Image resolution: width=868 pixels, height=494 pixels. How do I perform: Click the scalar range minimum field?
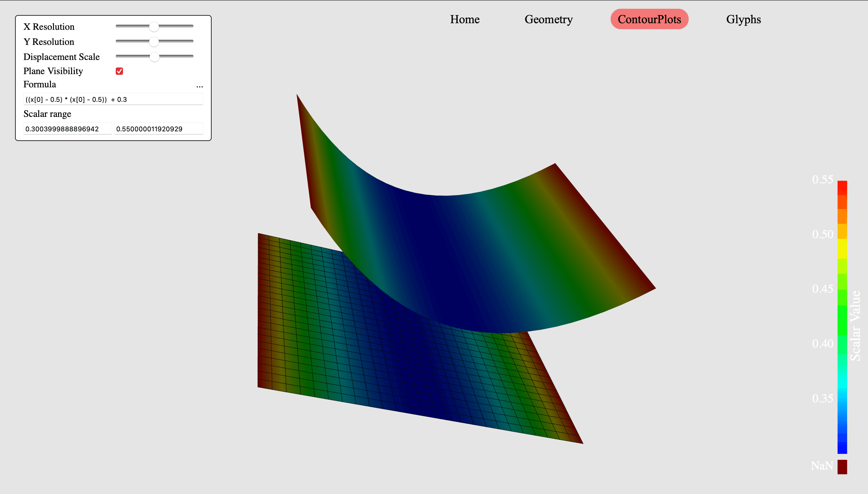[67, 129]
